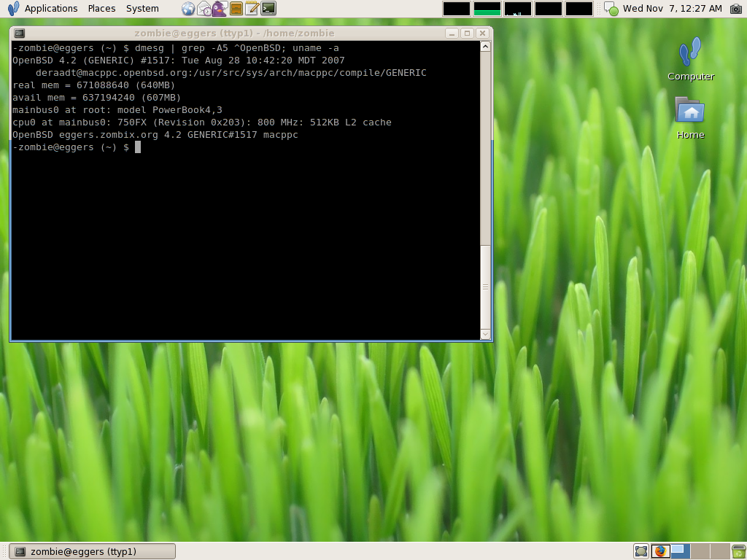Launch the Pidgin messenger icon
The height and width of the screenshot is (560, 747).
coord(220,9)
